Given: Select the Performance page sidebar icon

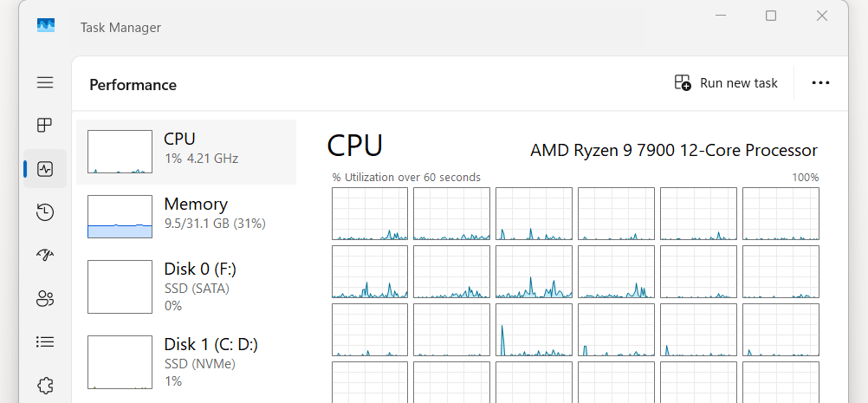Looking at the screenshot, I should [x=45, y=169].
